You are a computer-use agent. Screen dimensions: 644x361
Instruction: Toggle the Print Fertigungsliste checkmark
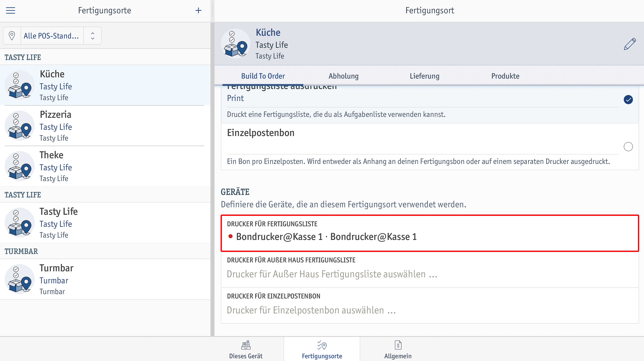pos(628,100)
